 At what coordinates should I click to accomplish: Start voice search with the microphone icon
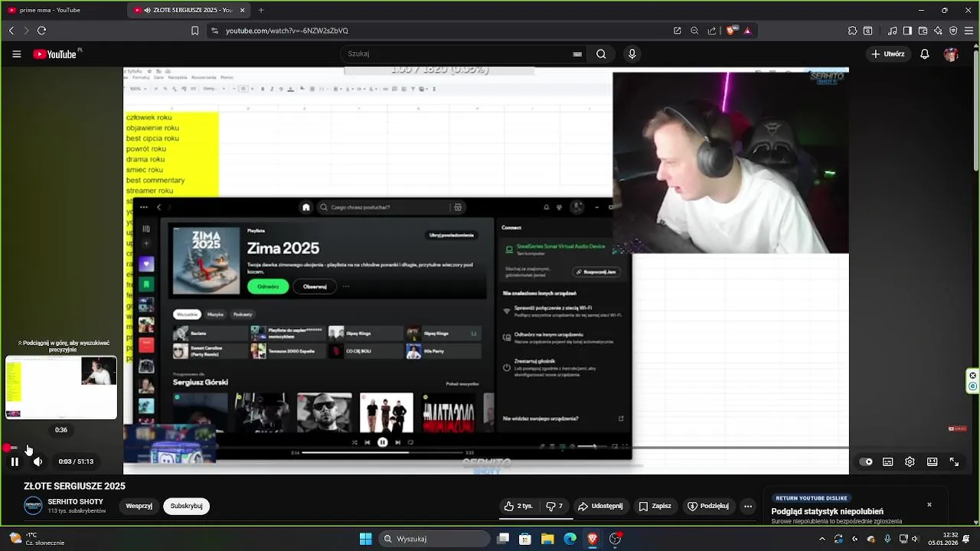tap(632, 54)
